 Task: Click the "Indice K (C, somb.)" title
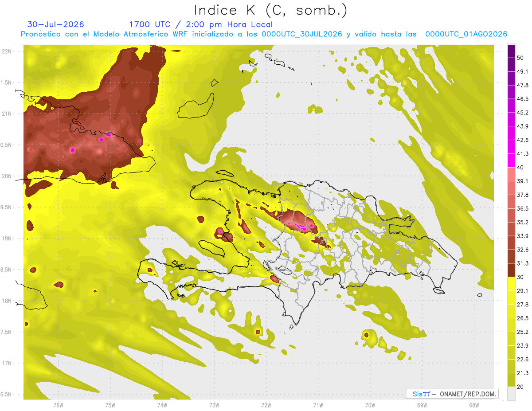click(270, 10)
